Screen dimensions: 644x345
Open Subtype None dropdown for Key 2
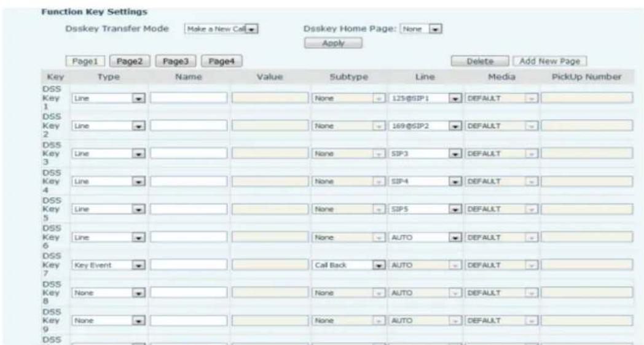(348, 126)
